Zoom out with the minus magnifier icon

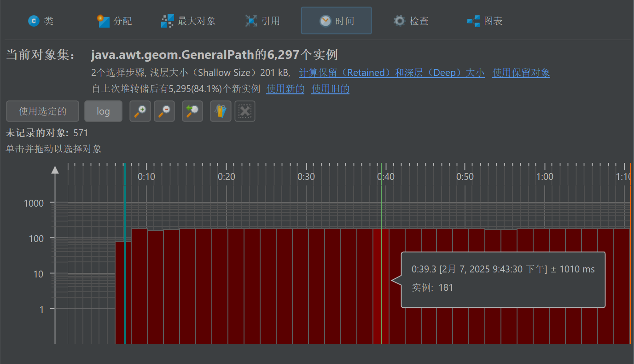pos(164,111)
